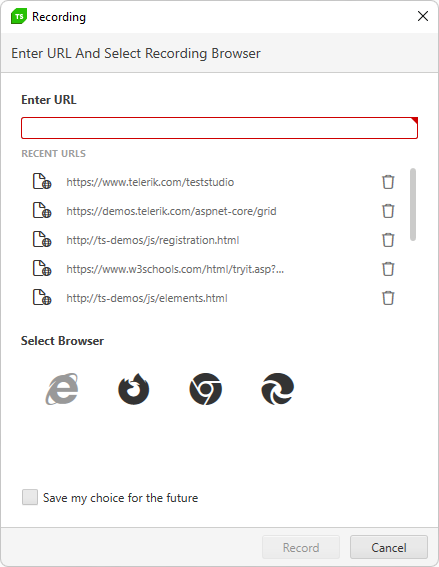Pick https://demos.telerik.com/aspnet-core/grid from recent URLs
The height and width of the screenshot is (567, 439).
click(171, 211)
